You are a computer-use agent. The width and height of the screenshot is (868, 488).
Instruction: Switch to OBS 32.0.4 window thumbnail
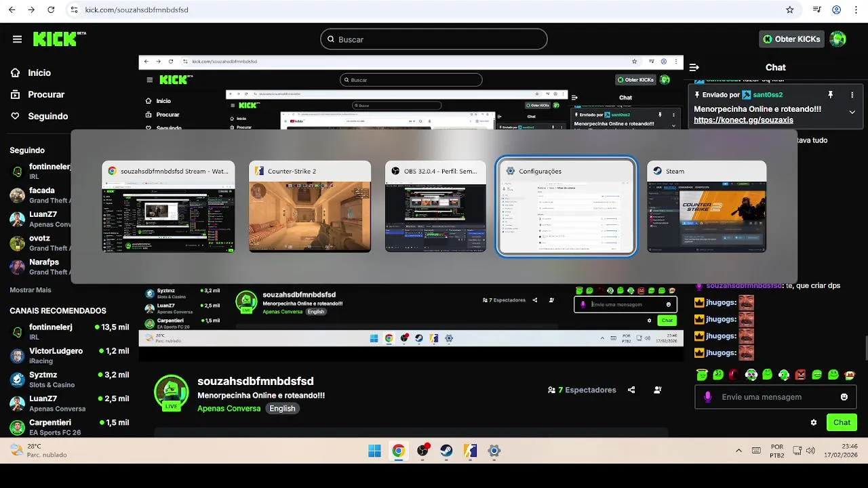(x=435, y=207)
